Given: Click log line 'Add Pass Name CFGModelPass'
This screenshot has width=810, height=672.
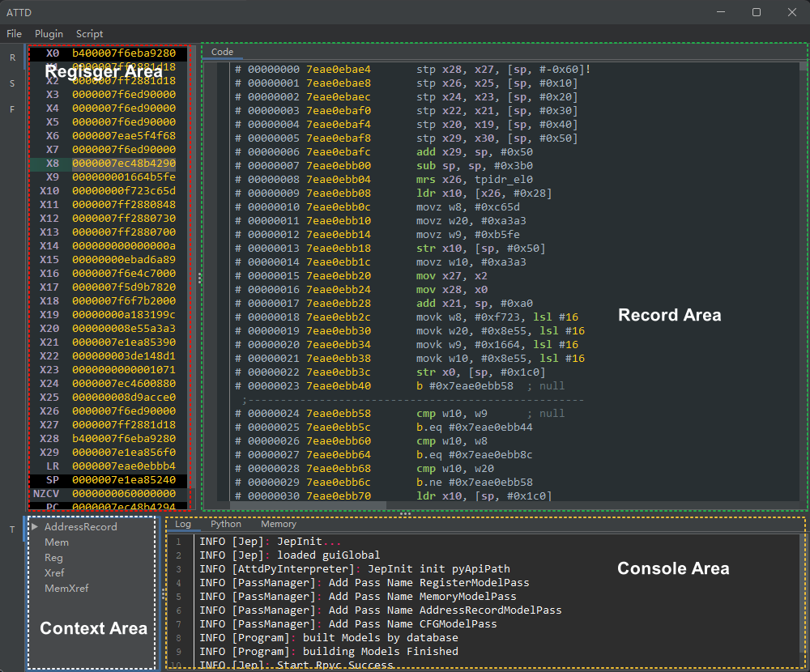Looking at the screenshot, I should (x=348, y=624).
